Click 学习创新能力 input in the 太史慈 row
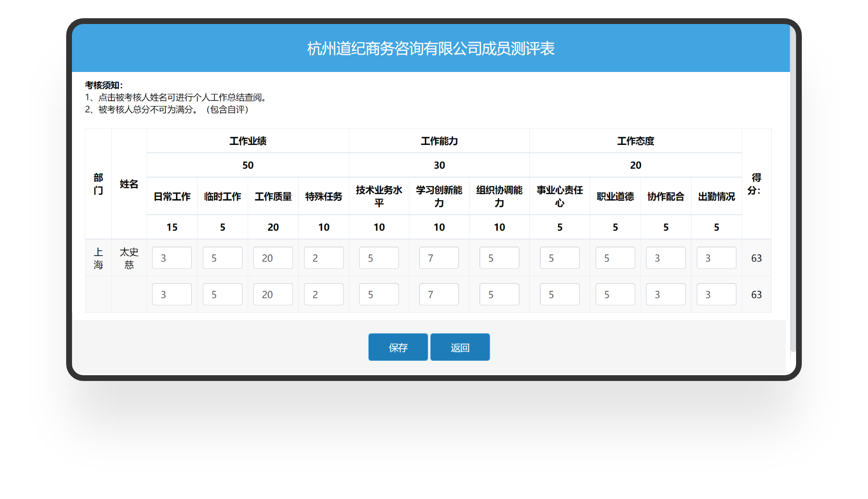The image size is (868, 499). (x=439, y=258)
